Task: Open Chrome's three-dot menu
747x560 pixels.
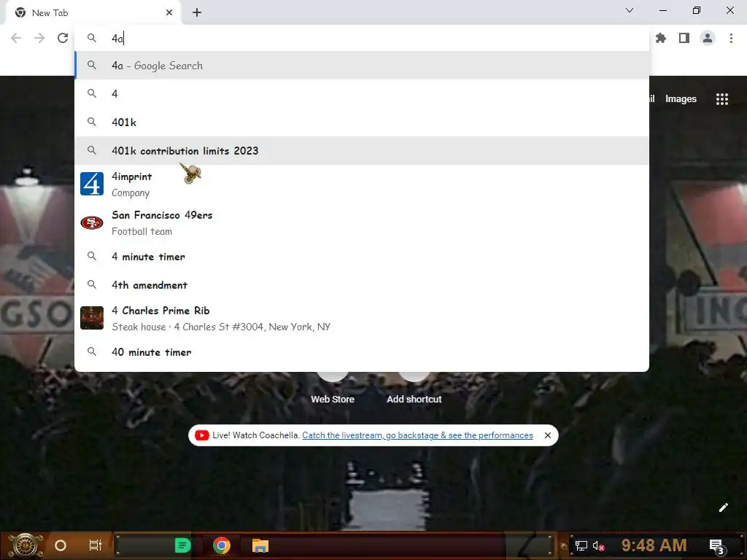Action: coord(731,38)
